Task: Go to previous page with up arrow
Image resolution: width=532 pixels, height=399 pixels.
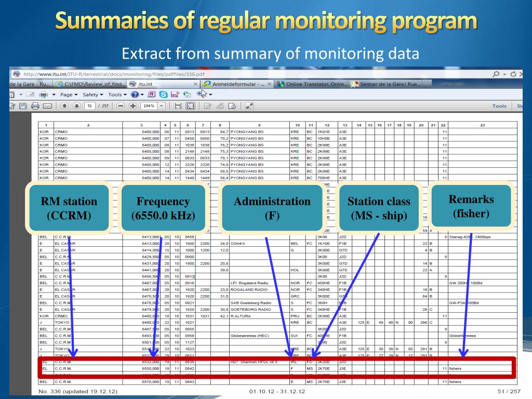Action: click(64, 105)
